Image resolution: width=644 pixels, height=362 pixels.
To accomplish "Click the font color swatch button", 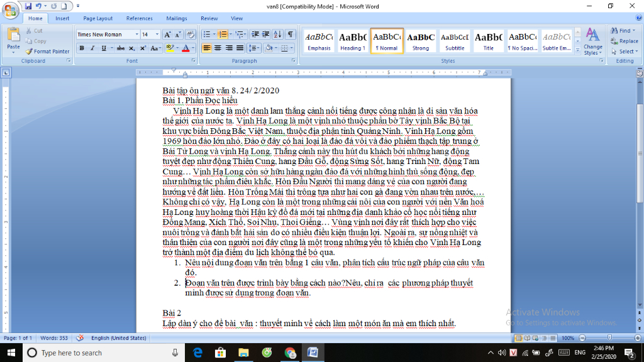I will (186, 48).
